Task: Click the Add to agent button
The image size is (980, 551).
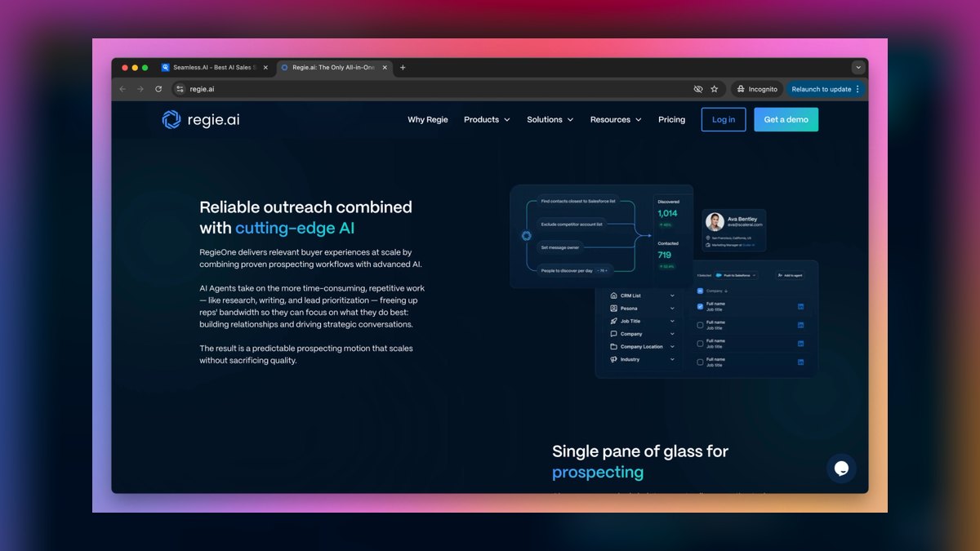Action: pos(791,276)
